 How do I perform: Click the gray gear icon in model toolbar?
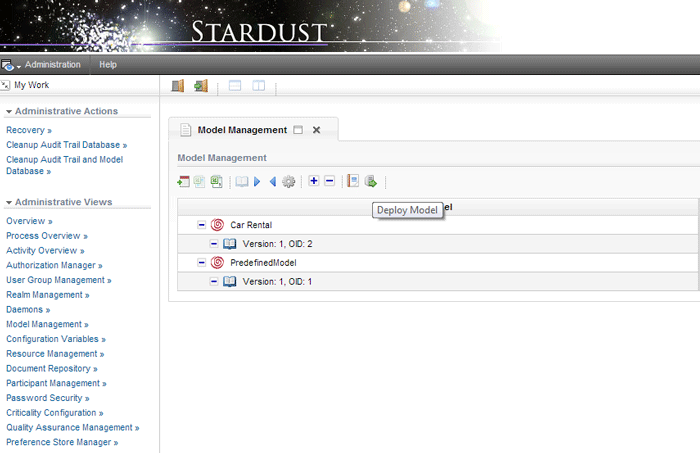coord(289,182)
